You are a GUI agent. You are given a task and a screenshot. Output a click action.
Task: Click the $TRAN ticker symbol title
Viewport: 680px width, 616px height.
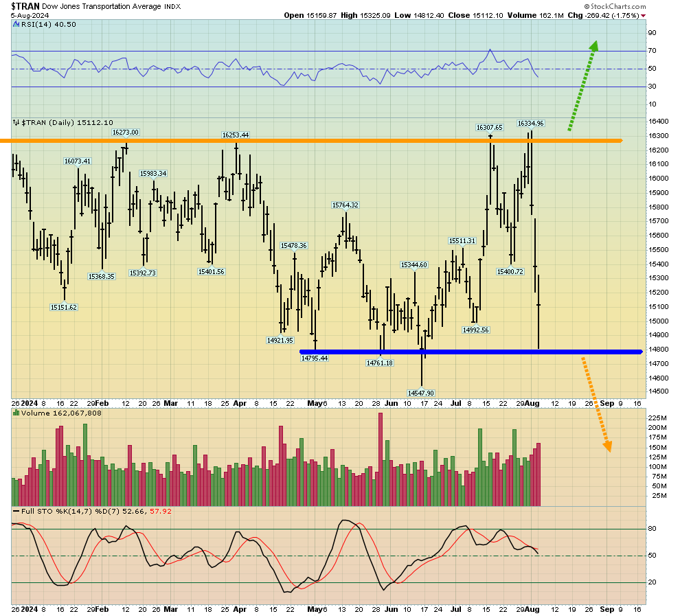25,5
